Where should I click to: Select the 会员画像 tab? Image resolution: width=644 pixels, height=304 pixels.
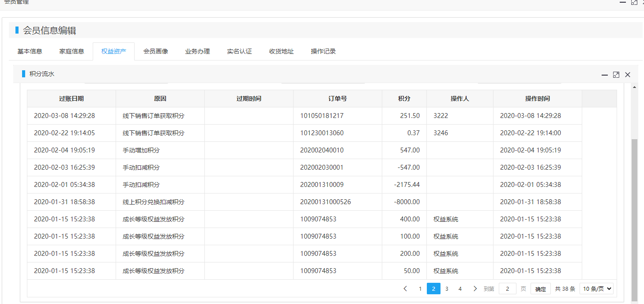click(155, 51)
